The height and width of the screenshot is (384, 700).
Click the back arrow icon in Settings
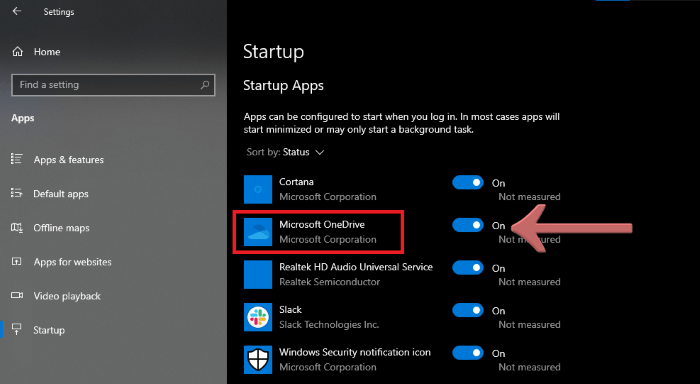pyautogui.click(x=17, y=11)
